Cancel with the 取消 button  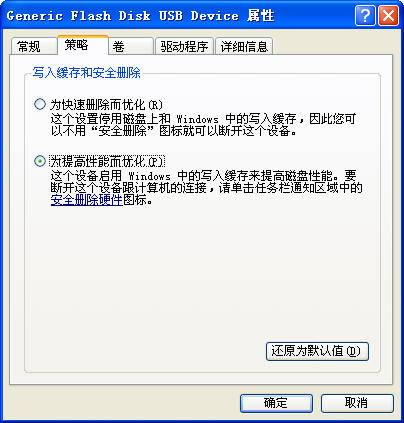(x=357, y=403)
